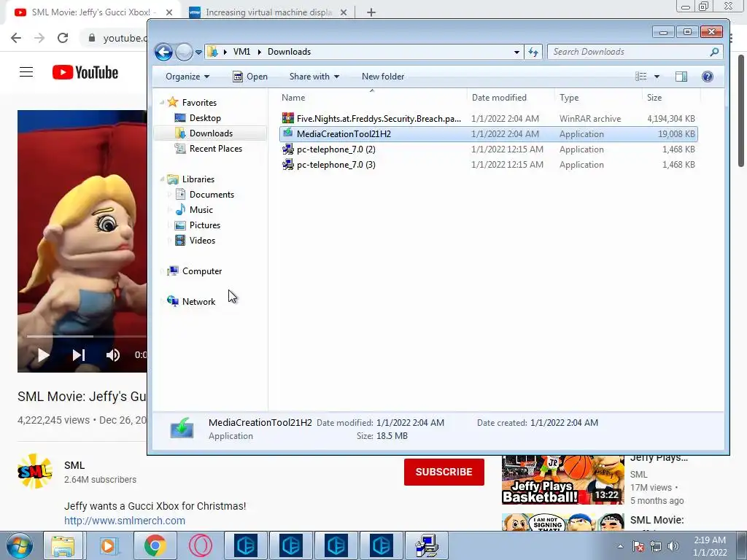Viewport: 747px width, 560px height.
Task: Select Five.Nights.at.Freddys.Security.Breach archive file
Action: 488,119
